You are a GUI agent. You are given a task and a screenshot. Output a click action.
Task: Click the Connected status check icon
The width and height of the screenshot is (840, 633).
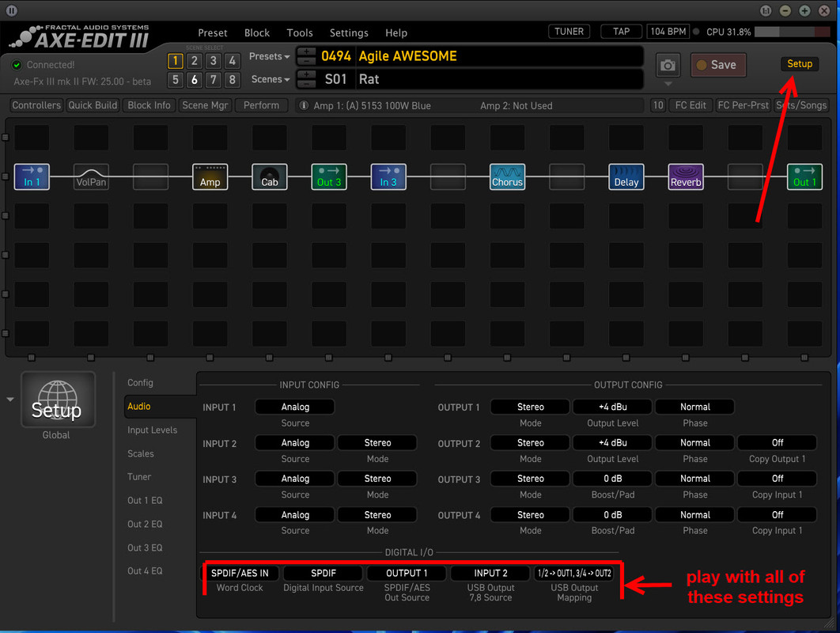pos(17,65)
